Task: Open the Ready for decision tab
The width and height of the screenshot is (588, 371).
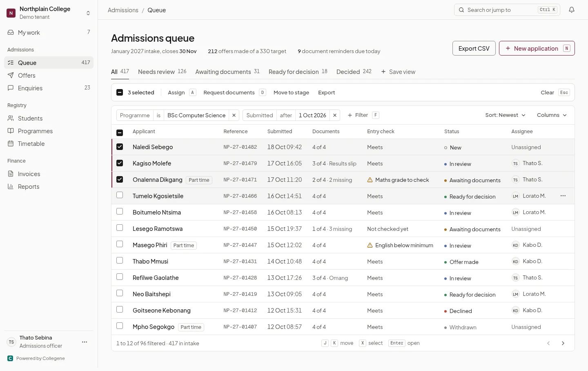Action: 298,72
